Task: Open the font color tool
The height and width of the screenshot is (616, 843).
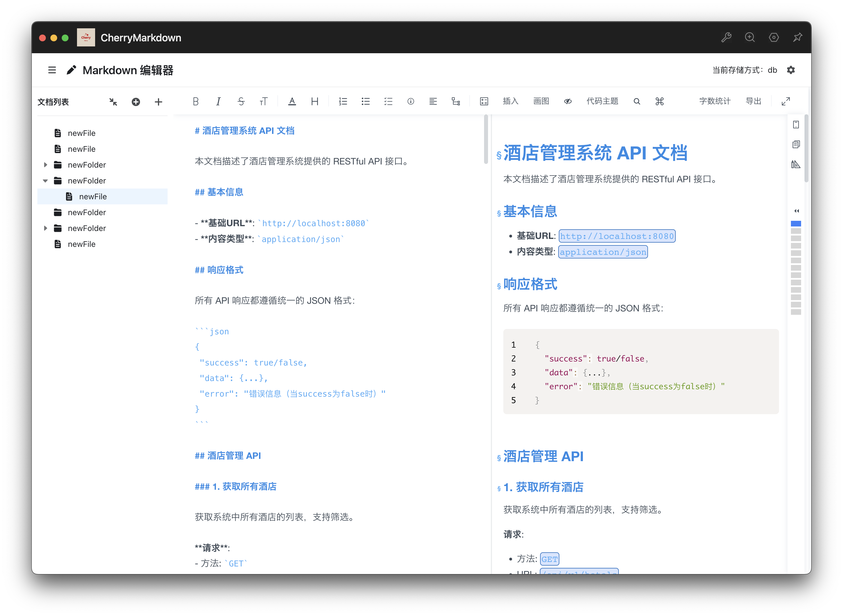Action: 292,101
